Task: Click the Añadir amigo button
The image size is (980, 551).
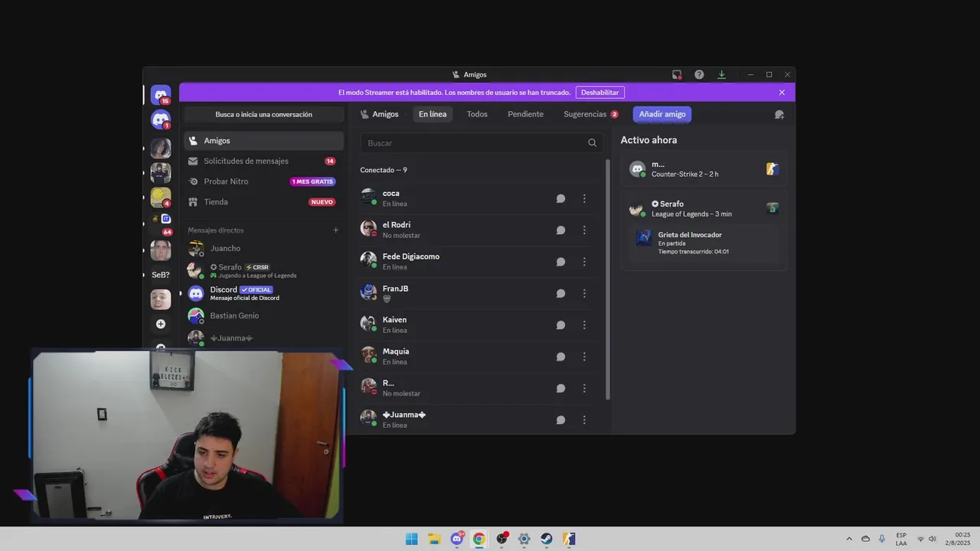Action: [x=662, y=114]
